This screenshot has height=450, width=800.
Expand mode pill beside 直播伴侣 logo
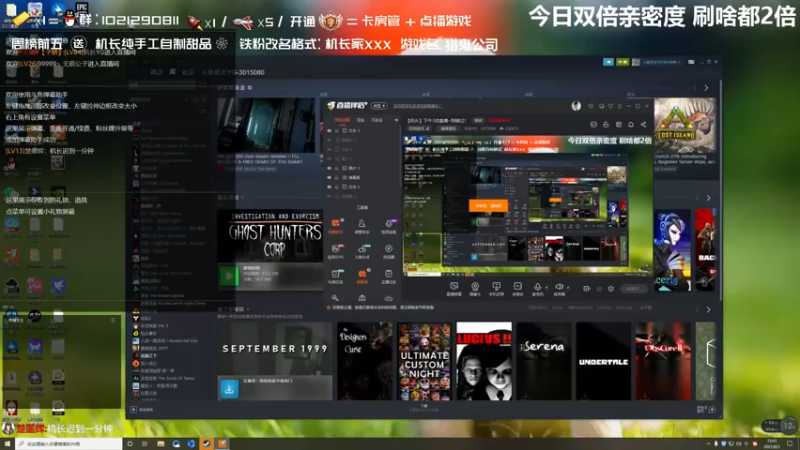click(x=379, y=106)
